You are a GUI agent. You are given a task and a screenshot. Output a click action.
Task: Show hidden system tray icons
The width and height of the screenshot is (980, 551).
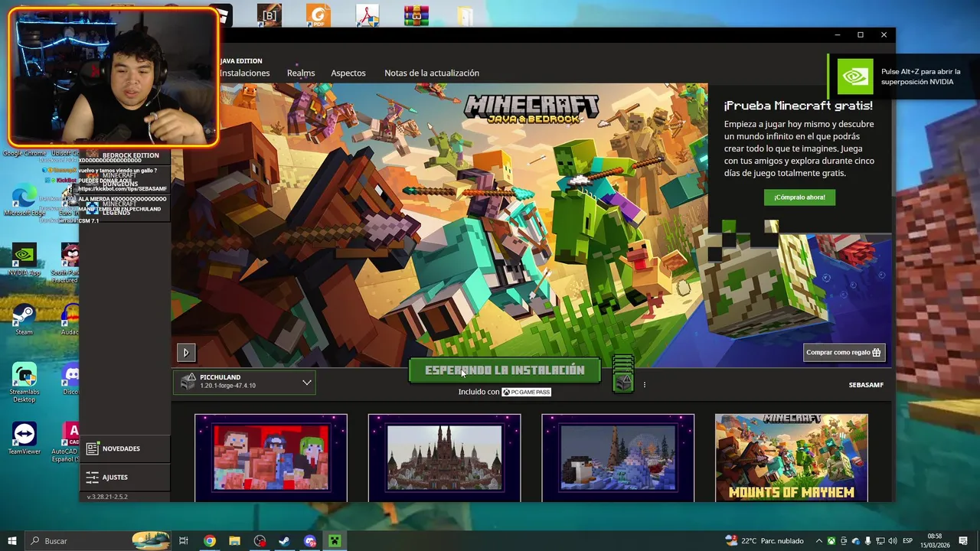point(819,541)
